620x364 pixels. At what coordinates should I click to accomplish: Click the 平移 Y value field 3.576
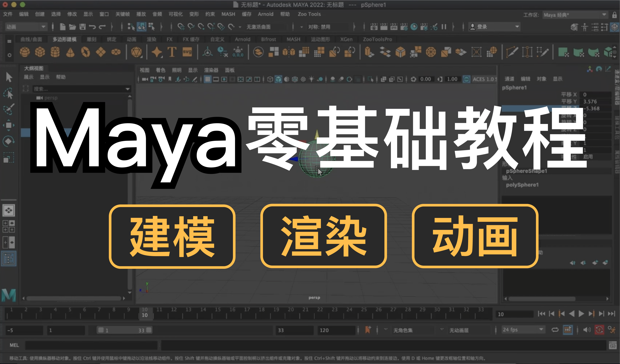[x=595, y=102]
